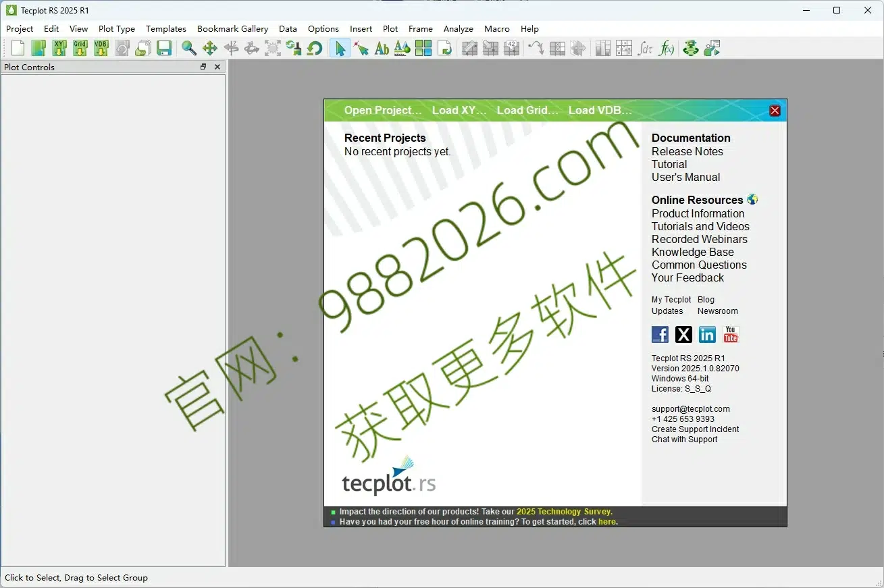Open the Templates menu

pyautogui.click(x=166, y=29)
